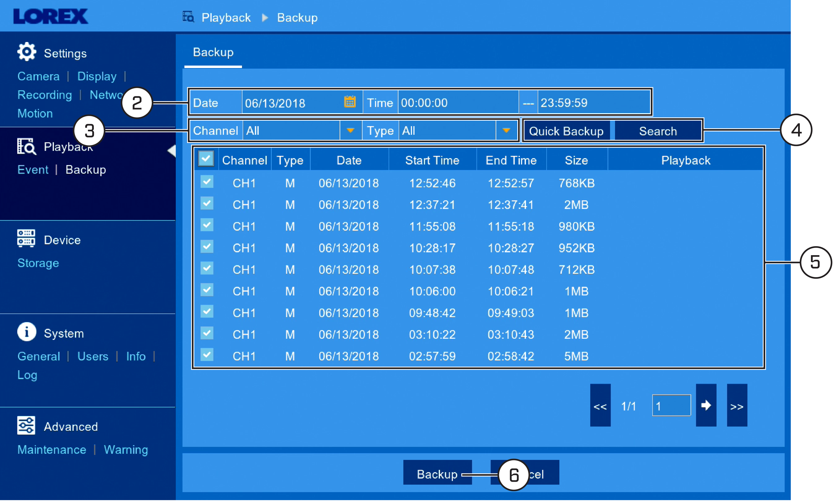Open the Display settings menu
838x504 pixels.
coord(97,76)
